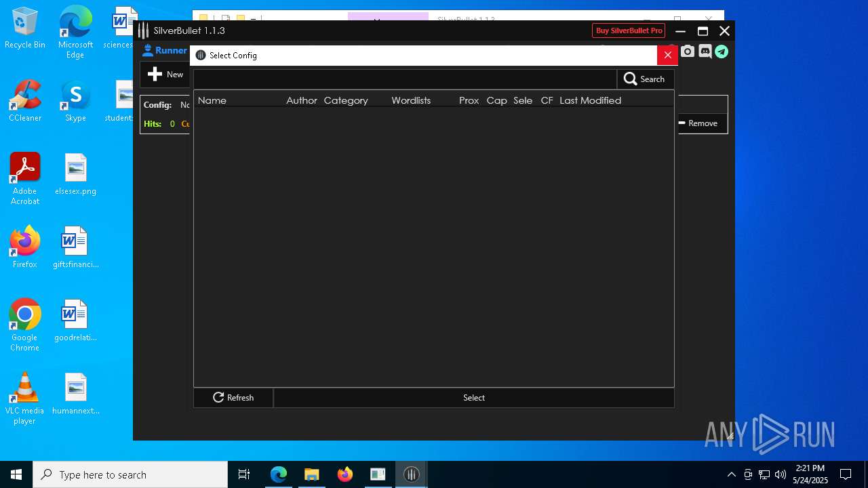Select the humannext... image file
This screenshot has width=868, height=488.
[x=75, y=394]
